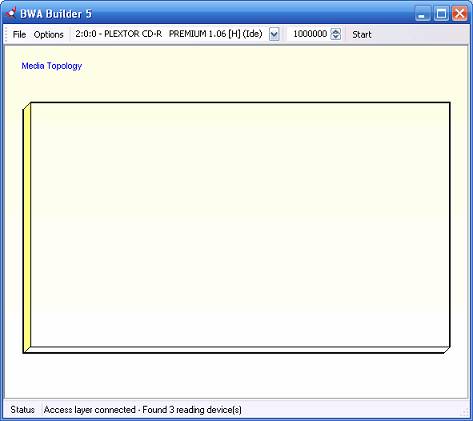The height and width of the screenshot is (421, 473).
Task: Click the Access layer connected status message
Action: [143, 410]
